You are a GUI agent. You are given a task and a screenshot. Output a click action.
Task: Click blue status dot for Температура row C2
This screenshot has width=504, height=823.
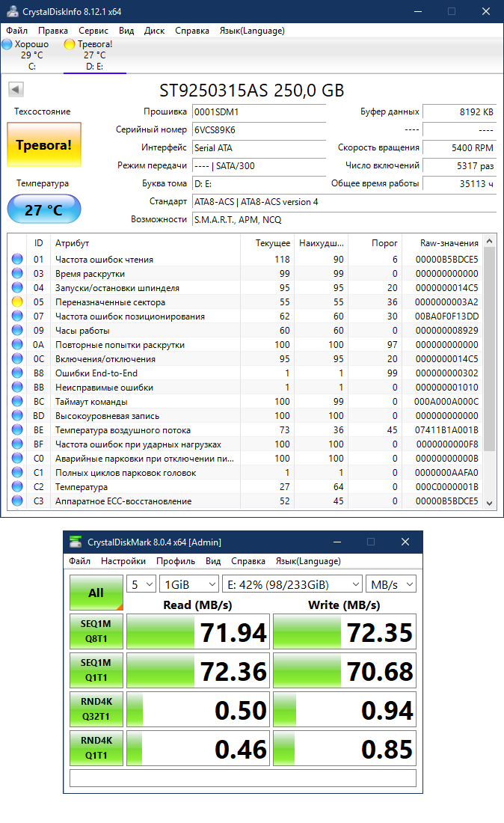pos(17,487)
